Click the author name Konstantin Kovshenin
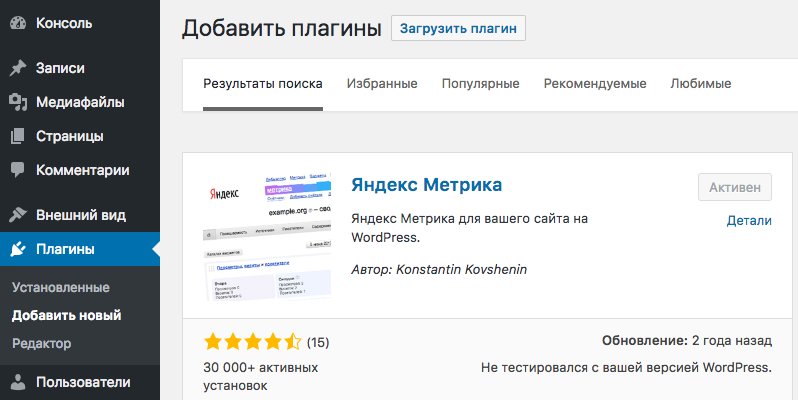 click(462, 270)
